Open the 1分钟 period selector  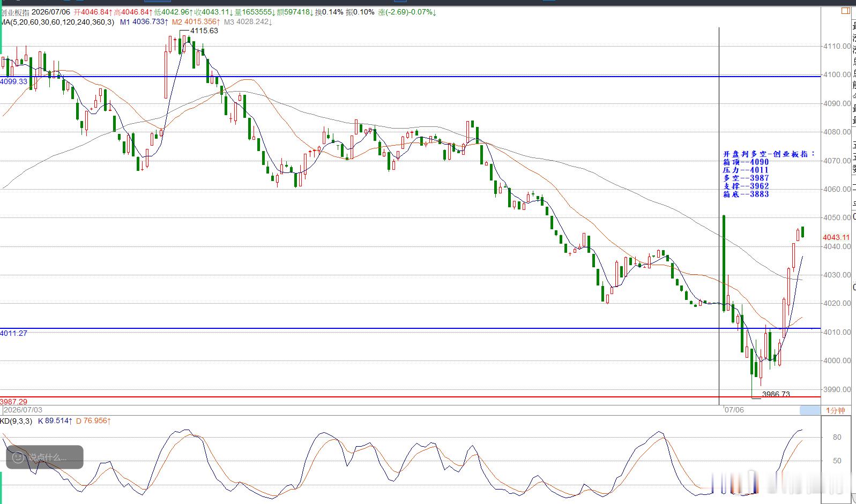[x=835, y=410]
